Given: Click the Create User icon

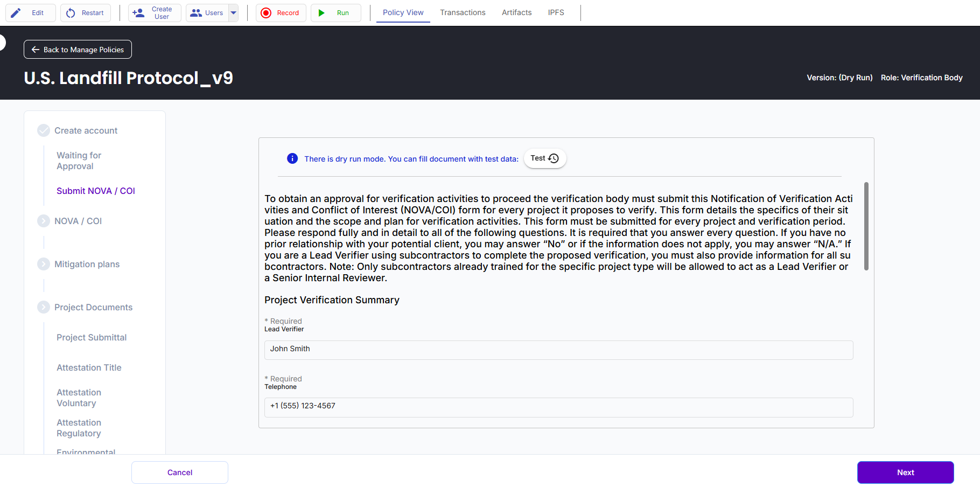Looking at the screenshot, I should [138, 13].
